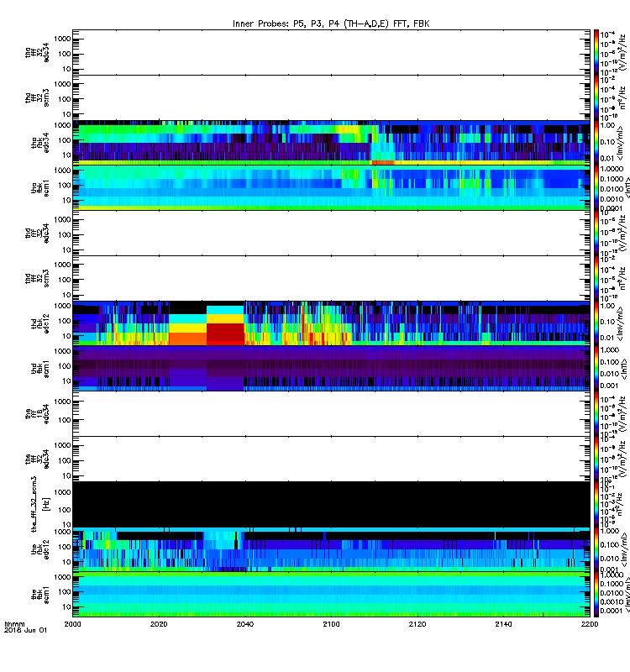
Task: Click the orange block in thd fbk edc12
Action: pos(187,339)
